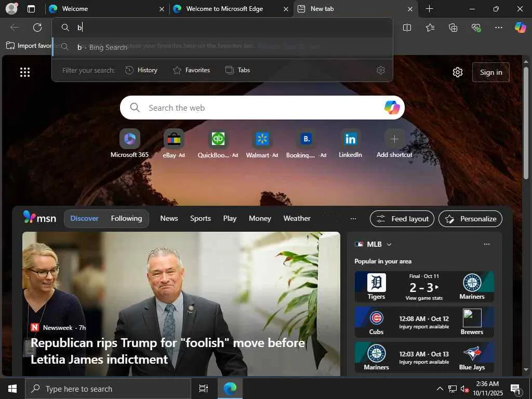The width and height of the screenshot is (532, 399).
Task: Open the Microsoft 365 shortcut
Action: [129, 143]
